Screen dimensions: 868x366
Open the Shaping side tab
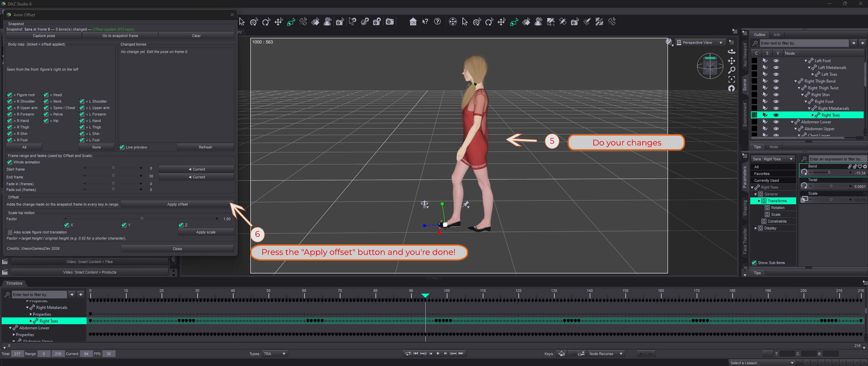coord(745,208)
